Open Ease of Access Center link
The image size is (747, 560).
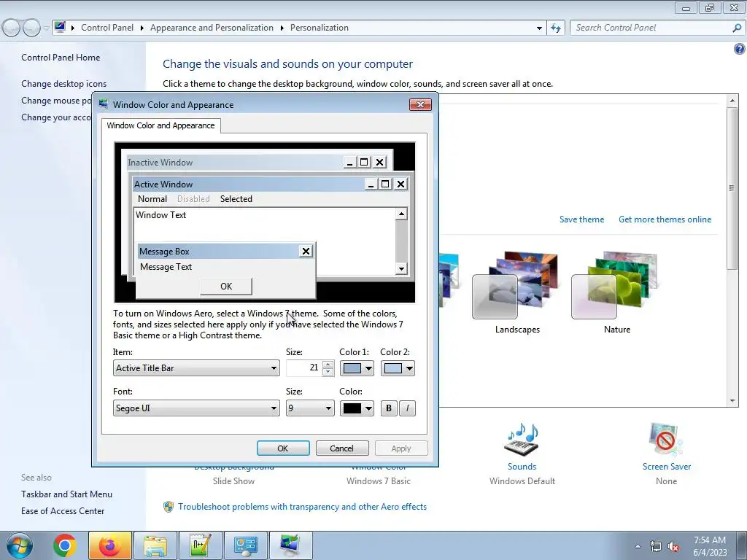tap(63, 511)
